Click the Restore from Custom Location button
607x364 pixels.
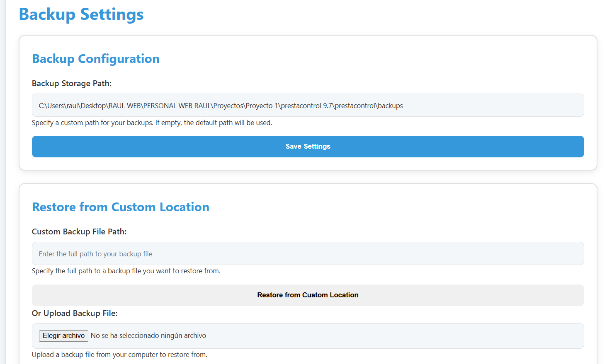click(308, 295)
